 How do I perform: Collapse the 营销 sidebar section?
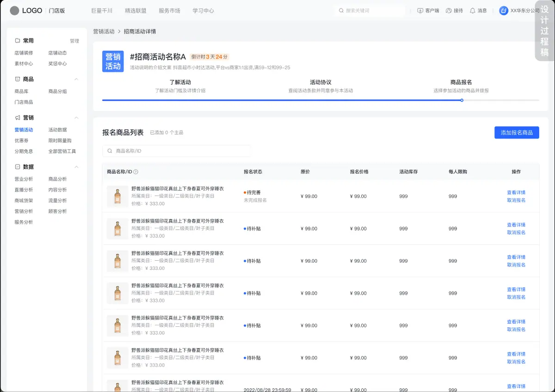coord(77,117)
